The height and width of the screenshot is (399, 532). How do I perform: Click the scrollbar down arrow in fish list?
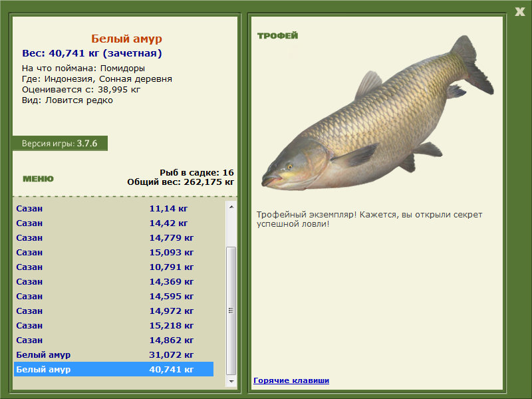(231, 381)
